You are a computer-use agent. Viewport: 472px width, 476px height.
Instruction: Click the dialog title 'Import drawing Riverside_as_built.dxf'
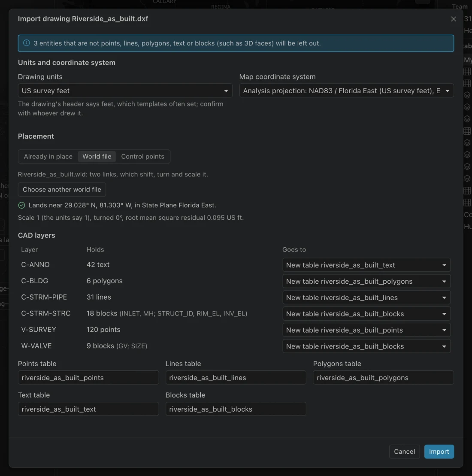tap(83, 19)
